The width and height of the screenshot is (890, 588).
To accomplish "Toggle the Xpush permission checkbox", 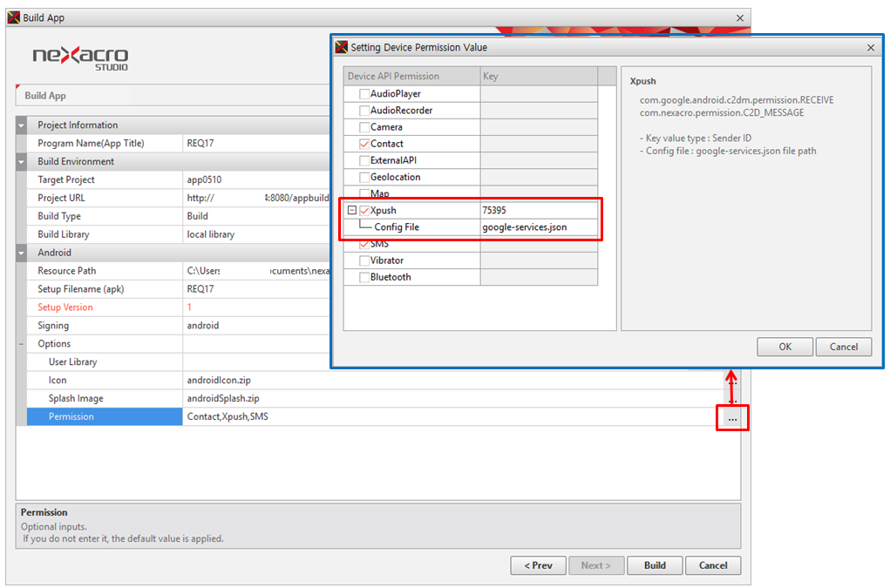I will pos(364,211).
